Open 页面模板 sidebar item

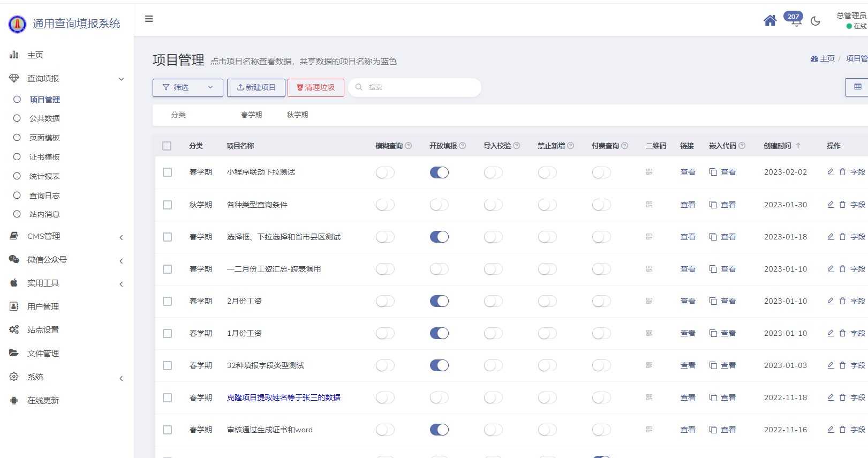pos(44,138)
